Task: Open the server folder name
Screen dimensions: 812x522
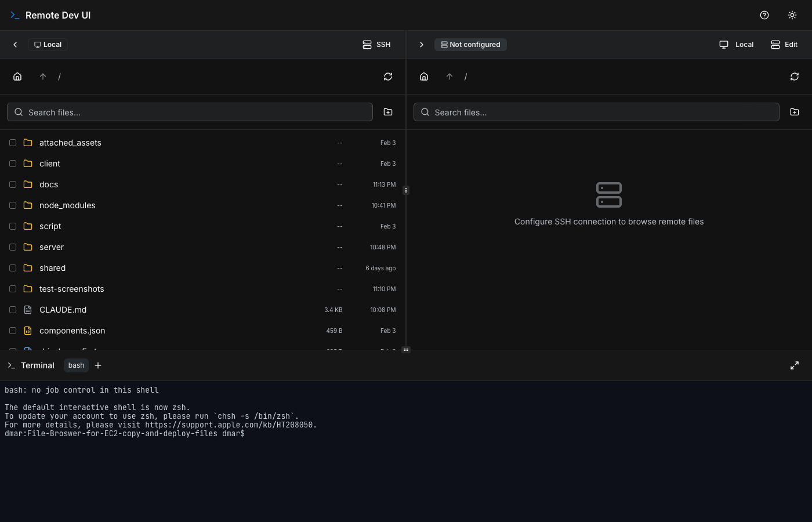Action: (52, 247)
